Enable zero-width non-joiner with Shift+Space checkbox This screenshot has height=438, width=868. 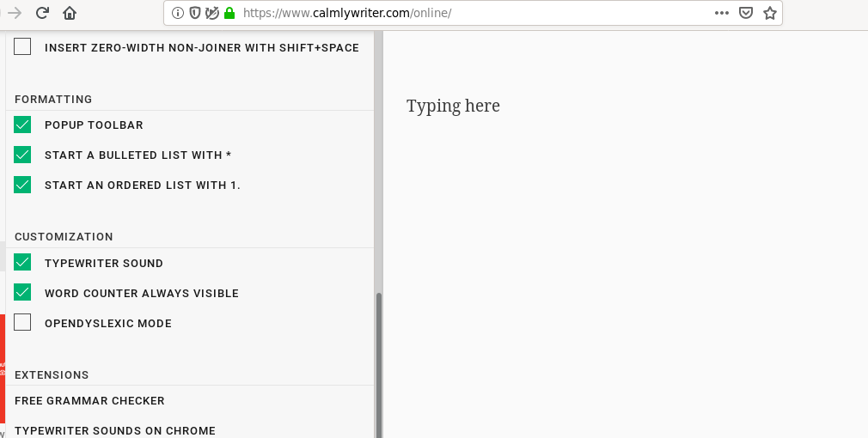(22, 46)
